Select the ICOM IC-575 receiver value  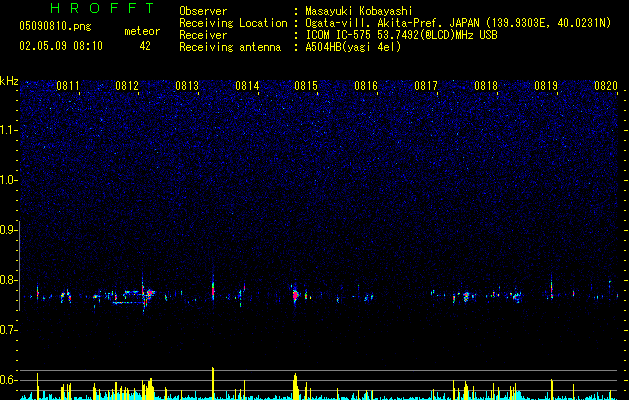click(x=401, y=35)
